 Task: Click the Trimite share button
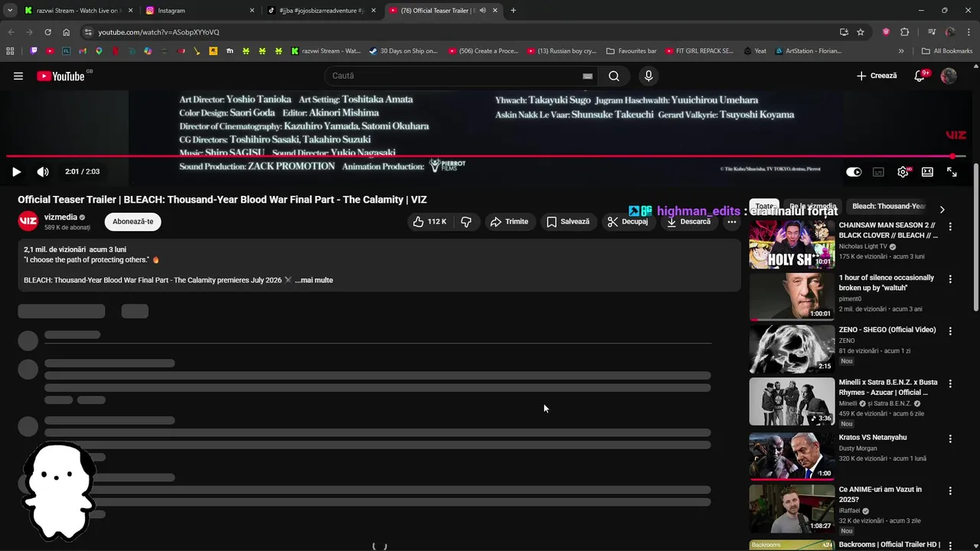[509, 222]
